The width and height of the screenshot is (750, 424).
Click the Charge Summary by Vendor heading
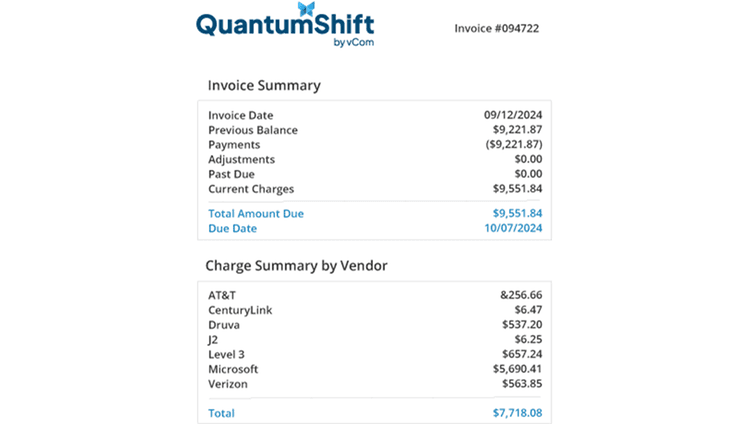coord(297,266)
